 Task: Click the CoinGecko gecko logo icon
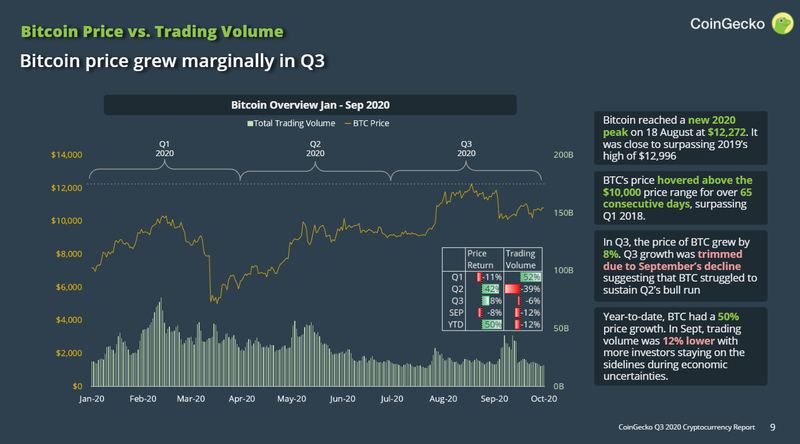point(782,23)
